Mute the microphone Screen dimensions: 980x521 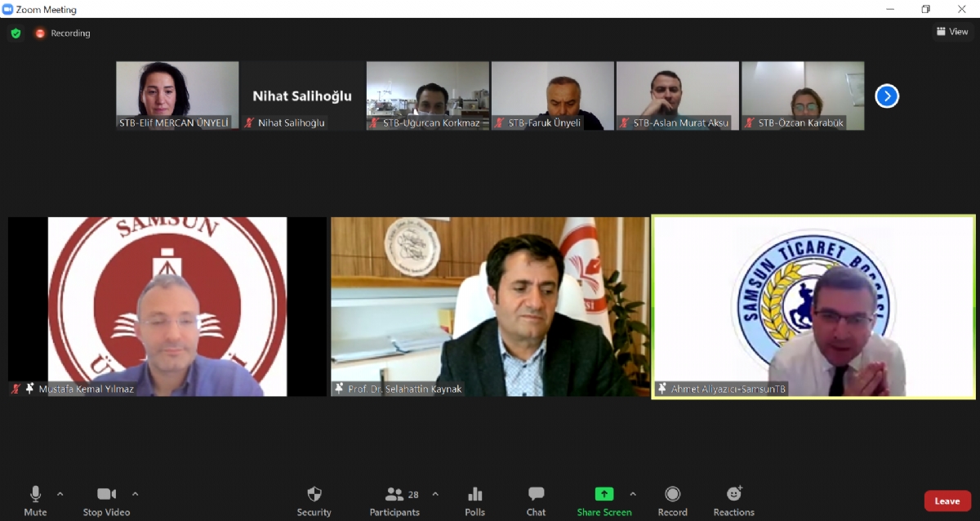(35, 495)
